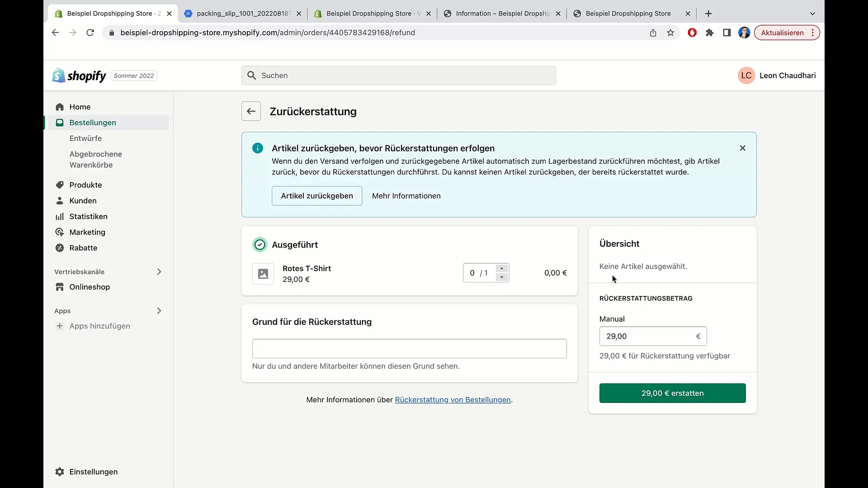Open the Mehr Informationen link in banner
The width and height of the screenshot is (868, 488).
[406, 196]
